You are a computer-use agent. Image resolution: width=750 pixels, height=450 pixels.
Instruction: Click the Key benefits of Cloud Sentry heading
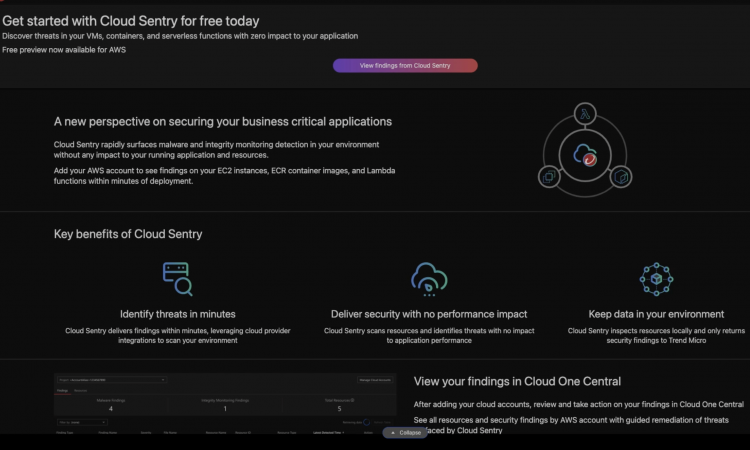(x=128, y=234)
